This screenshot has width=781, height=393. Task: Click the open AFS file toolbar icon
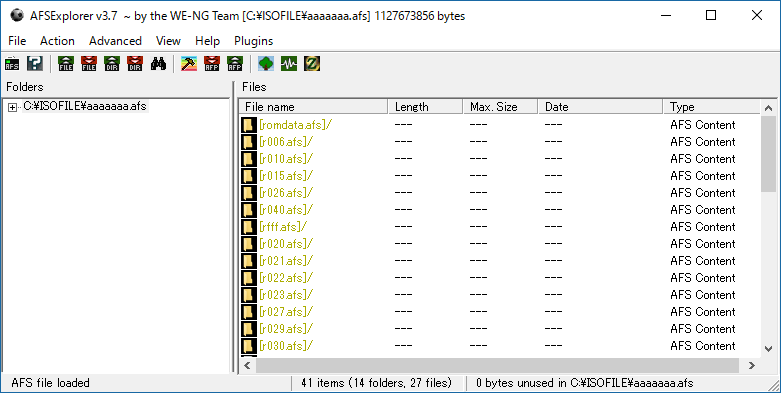(12, 63)
